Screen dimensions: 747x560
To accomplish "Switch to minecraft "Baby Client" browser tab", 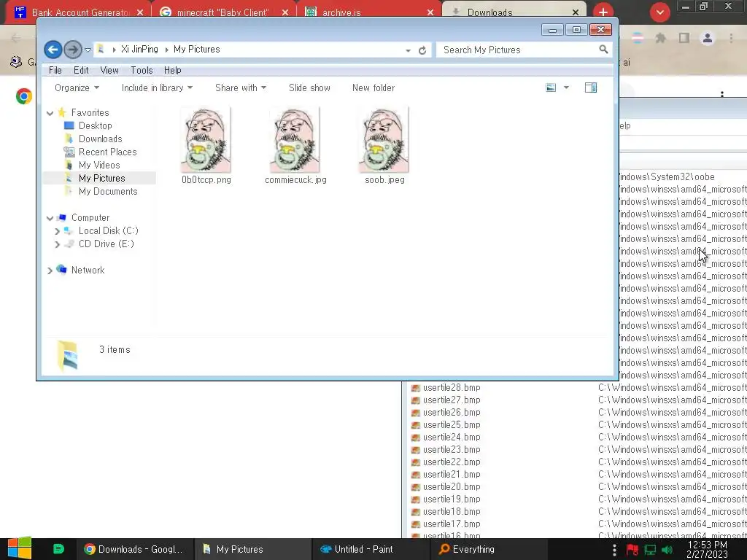I will 223,12.
